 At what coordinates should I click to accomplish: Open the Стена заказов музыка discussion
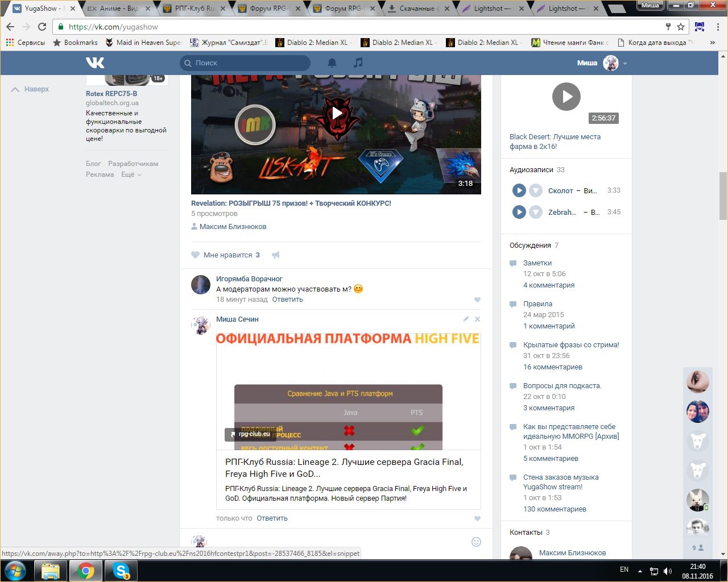point(561,482)
